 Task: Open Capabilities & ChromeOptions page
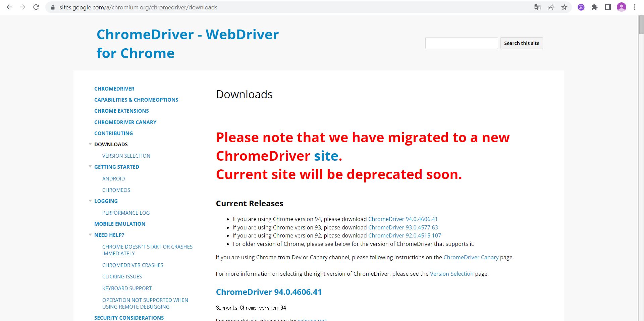[x=136, y=100]
